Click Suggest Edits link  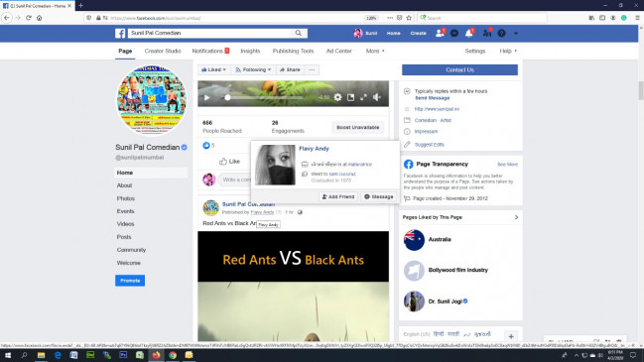[430, 145]
